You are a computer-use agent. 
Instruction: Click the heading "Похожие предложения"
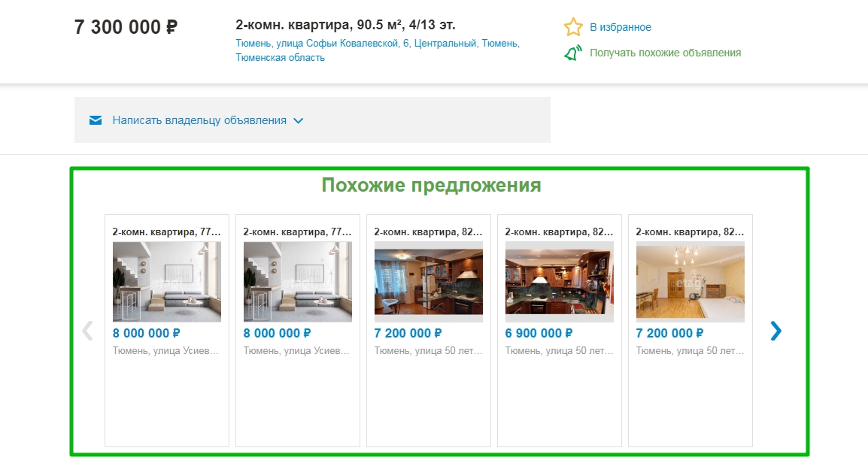point(431,185)
